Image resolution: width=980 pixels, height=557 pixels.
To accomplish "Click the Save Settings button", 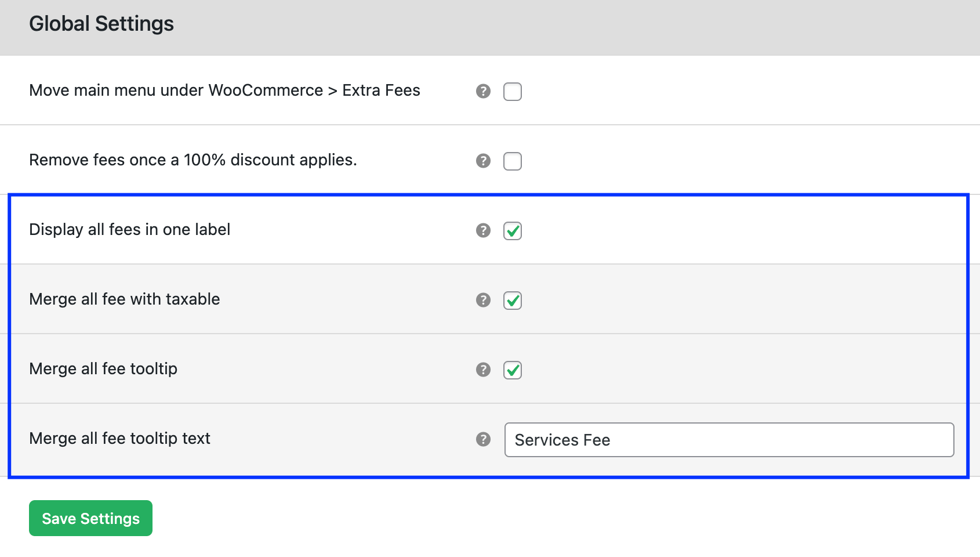I will [90, 518].
